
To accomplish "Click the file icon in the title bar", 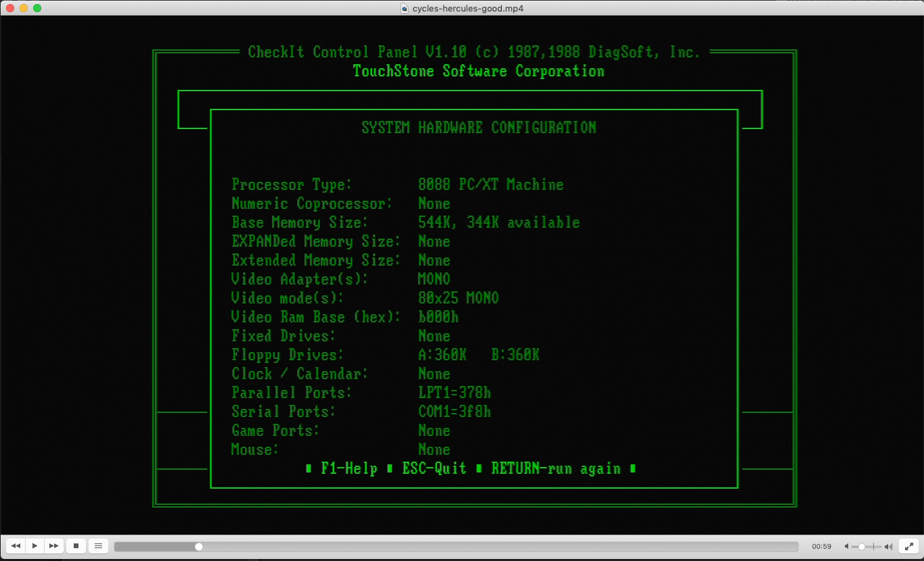I will [405, 8].
